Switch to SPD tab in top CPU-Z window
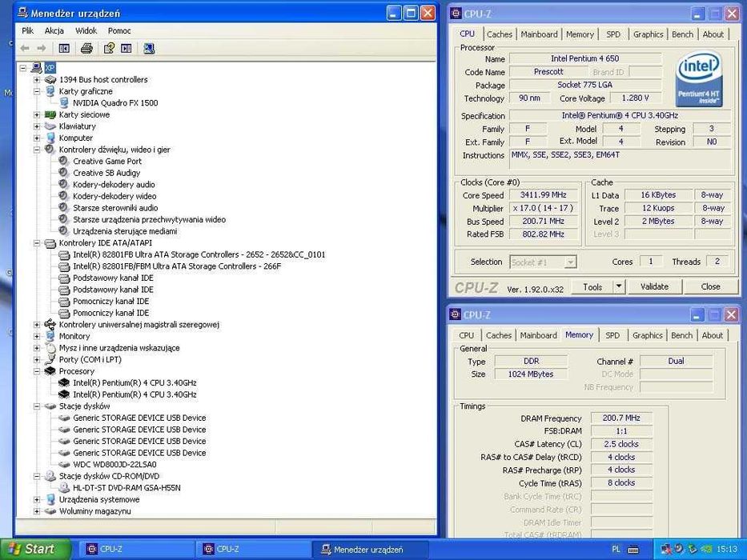The height and width of the screenshot is (560, 747). (613, 34)
